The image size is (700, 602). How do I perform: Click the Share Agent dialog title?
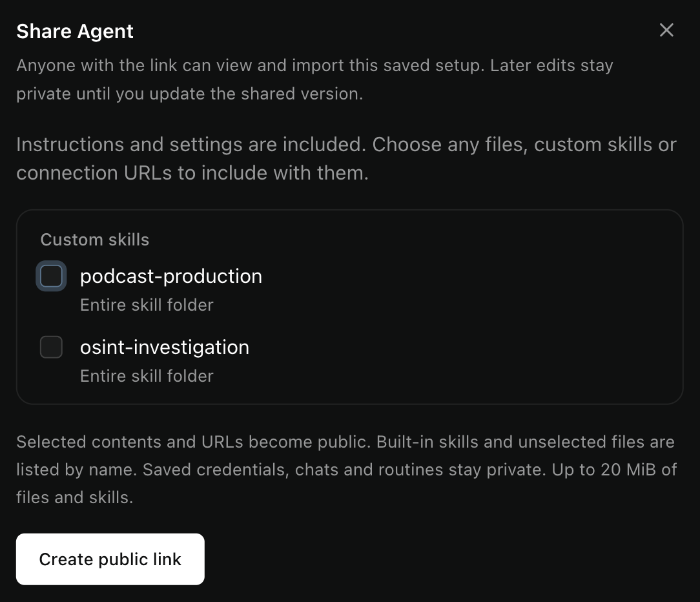point(75,31)
